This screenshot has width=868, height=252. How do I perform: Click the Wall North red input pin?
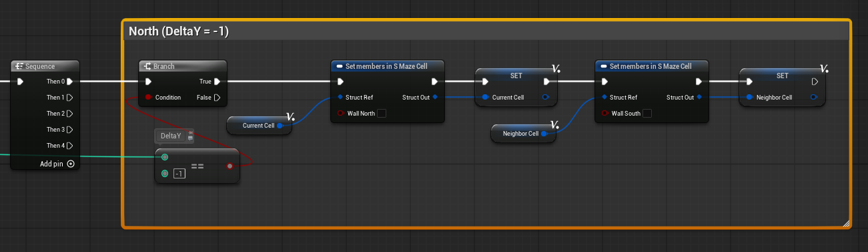[340, 114]
